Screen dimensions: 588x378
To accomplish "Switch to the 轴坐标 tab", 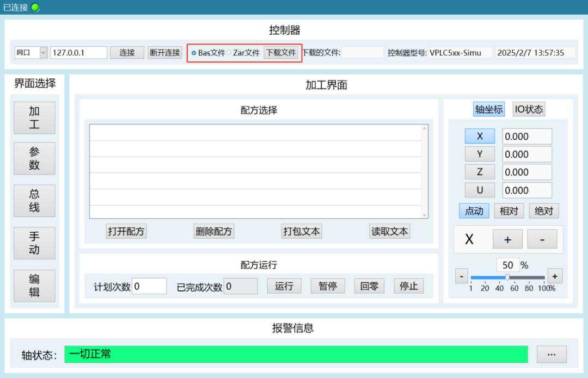I will [488, 109].
